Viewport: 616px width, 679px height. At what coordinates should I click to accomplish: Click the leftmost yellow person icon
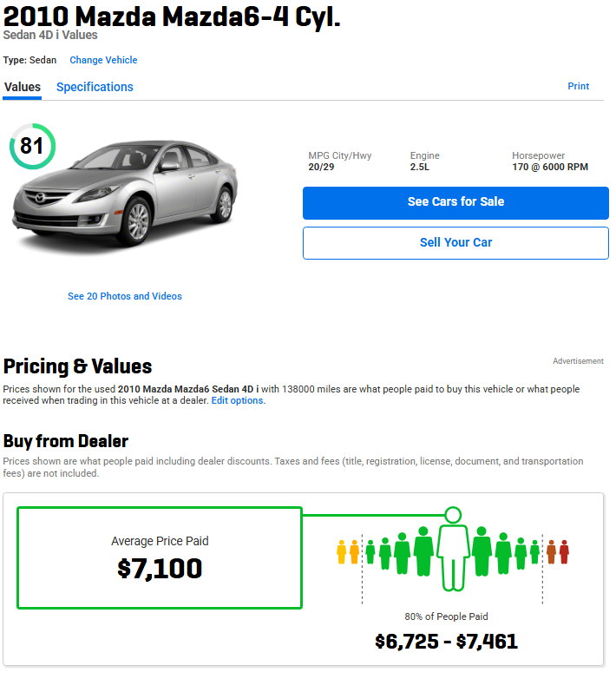point(342,551)
